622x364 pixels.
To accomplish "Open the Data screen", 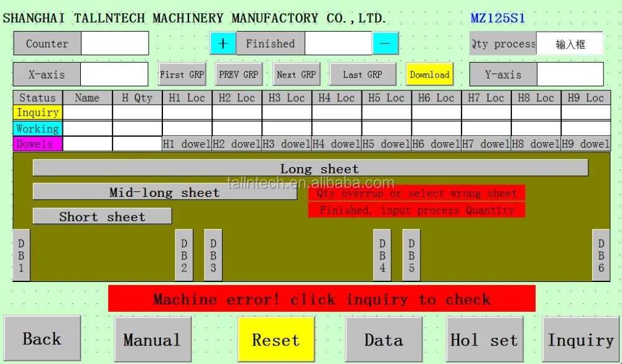I will tap(383, 340).
